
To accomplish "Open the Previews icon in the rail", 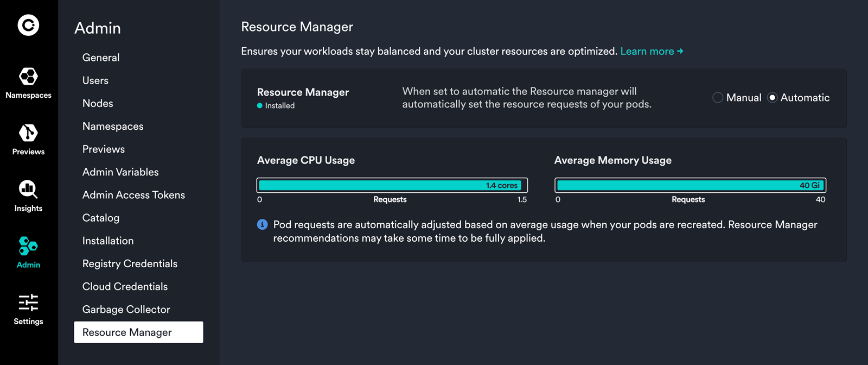I will click(x=28, y=134).
